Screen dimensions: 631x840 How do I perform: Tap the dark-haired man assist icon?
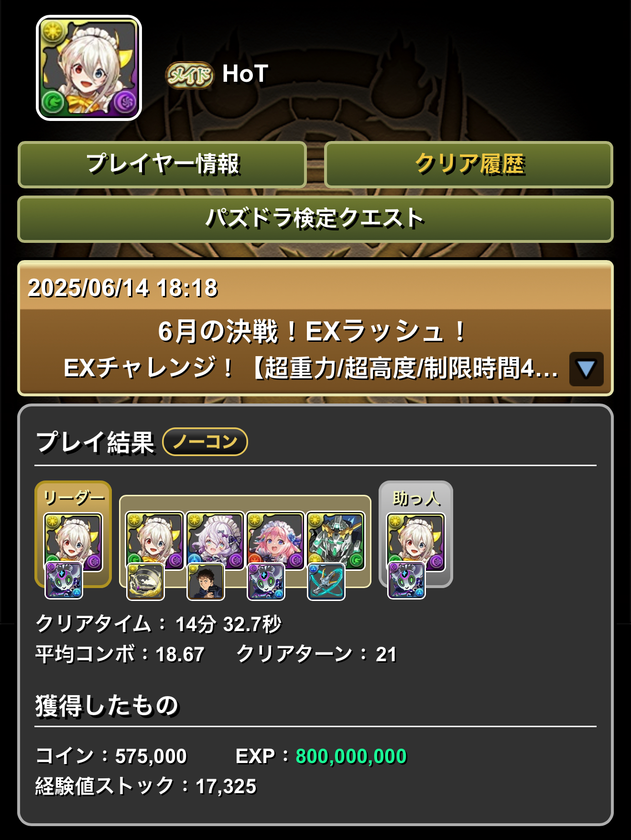[206, 581]
